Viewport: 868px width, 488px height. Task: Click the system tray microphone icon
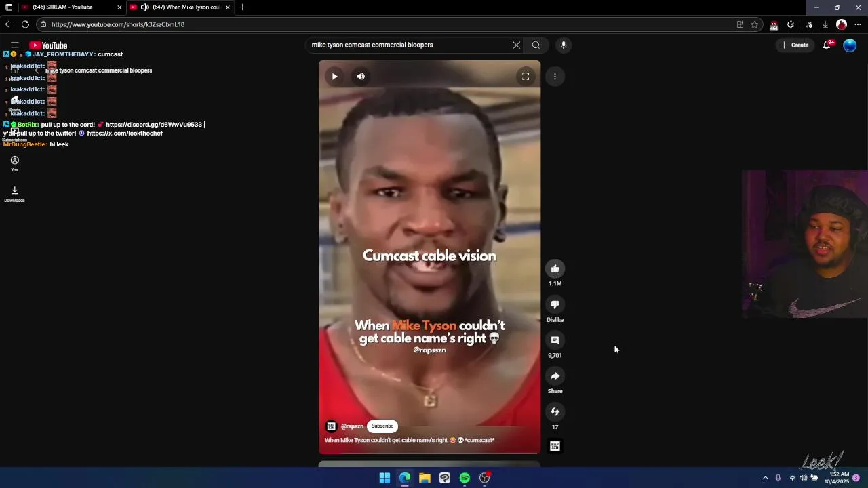pyautogui.click(x=778, y=478)
